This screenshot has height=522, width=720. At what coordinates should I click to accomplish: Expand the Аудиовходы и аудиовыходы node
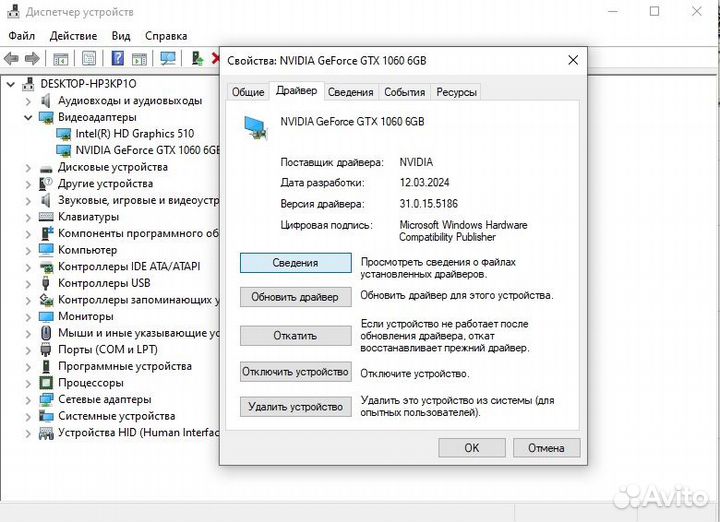(27, 100)
